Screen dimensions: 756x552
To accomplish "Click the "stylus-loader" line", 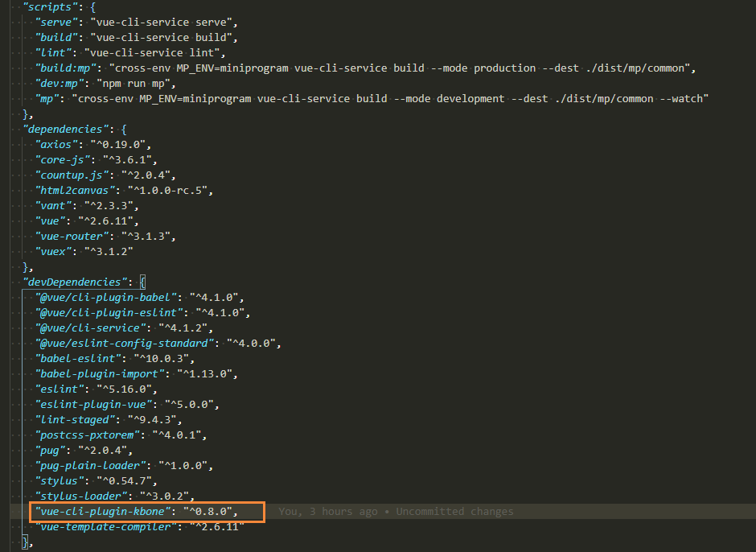I will coord(115,496).
